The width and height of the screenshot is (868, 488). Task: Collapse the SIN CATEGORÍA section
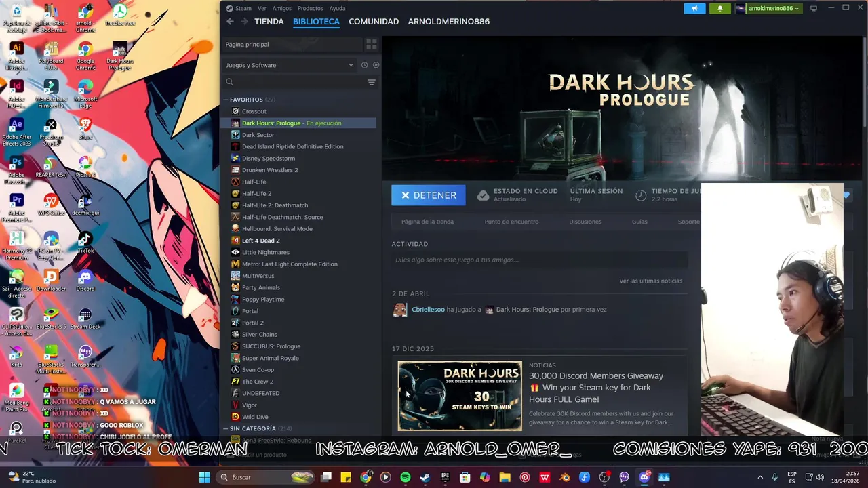(x=226, y=428)
